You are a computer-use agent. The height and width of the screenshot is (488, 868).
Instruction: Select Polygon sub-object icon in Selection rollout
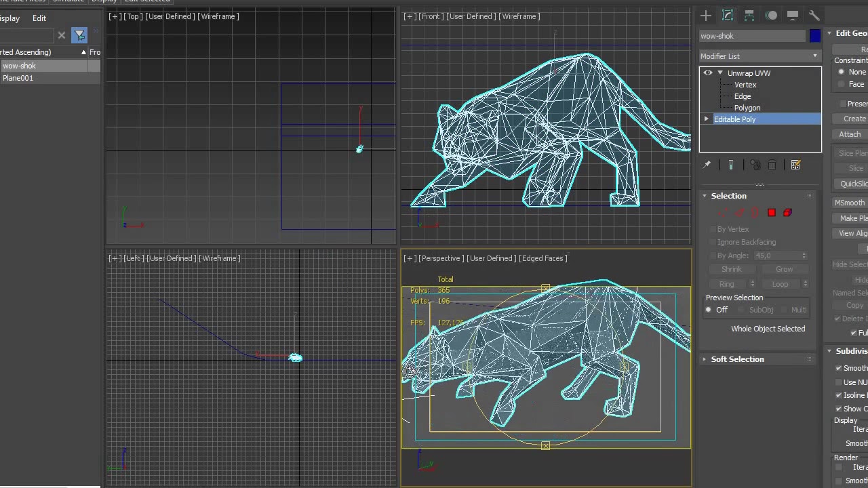[x=772, y=213]
